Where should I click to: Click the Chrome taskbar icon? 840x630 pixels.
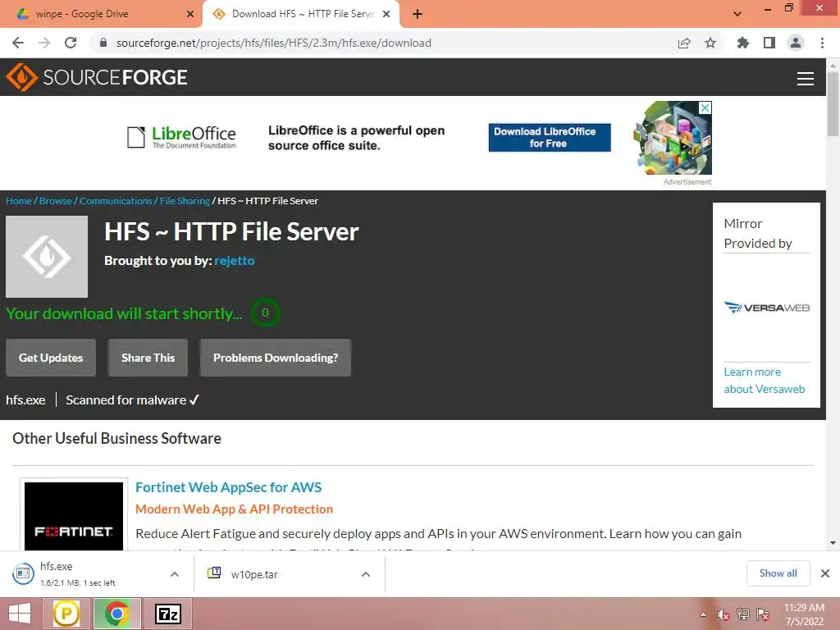116,614
